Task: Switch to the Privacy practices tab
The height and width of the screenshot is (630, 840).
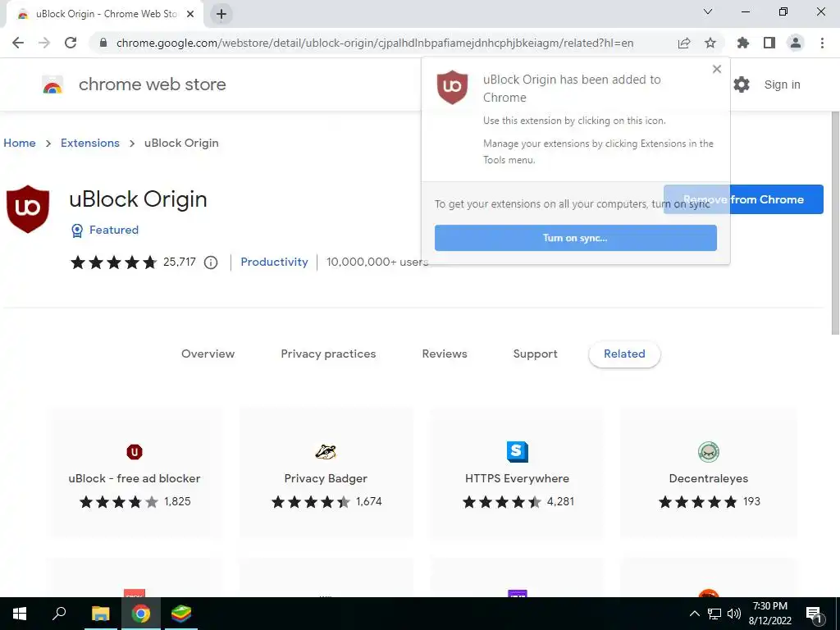Action: click(328, 354)
